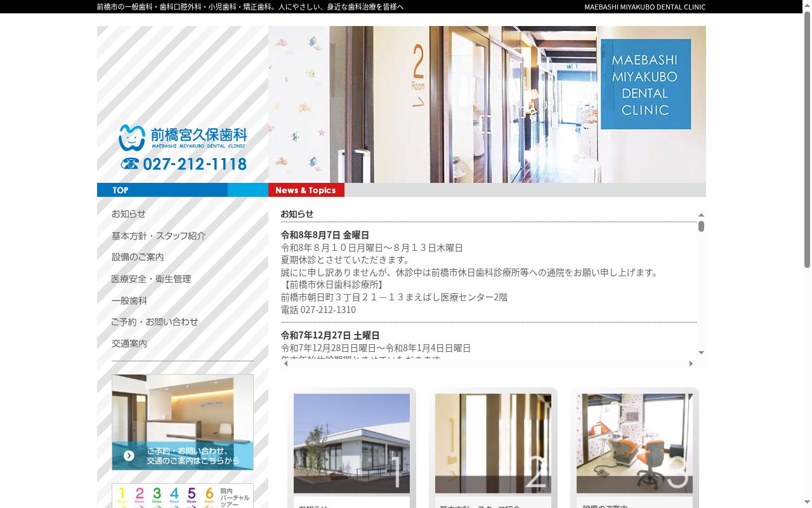Viewport: 812px width, 508px height.
Task: Click the news panel scroll-right arrow
Action: point(691,364)
